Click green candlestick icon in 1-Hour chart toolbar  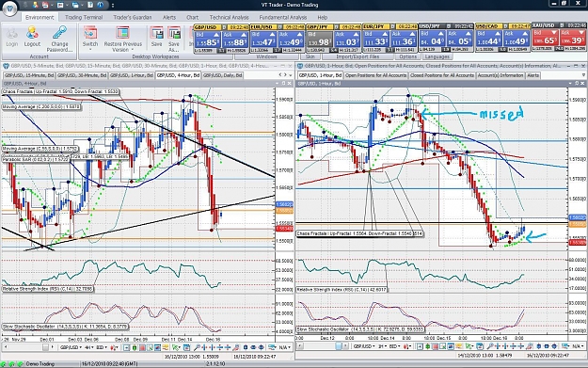[x=427, y=347]
